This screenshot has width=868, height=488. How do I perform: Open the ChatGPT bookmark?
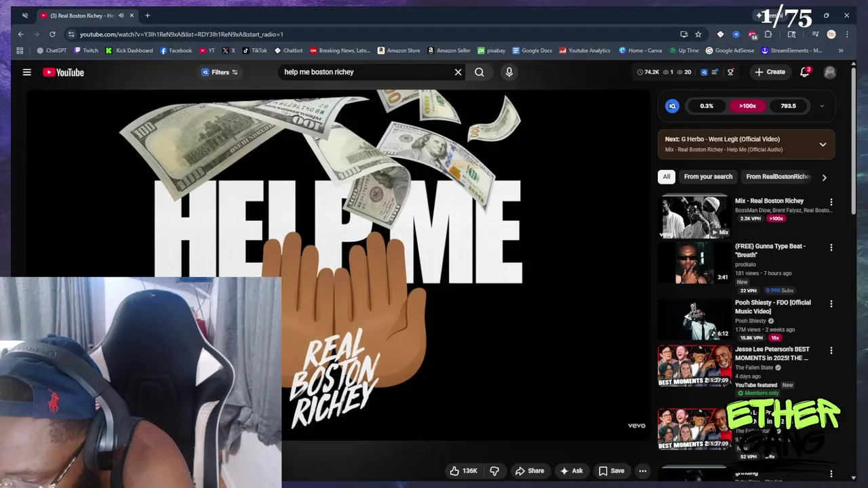[52, 50]
